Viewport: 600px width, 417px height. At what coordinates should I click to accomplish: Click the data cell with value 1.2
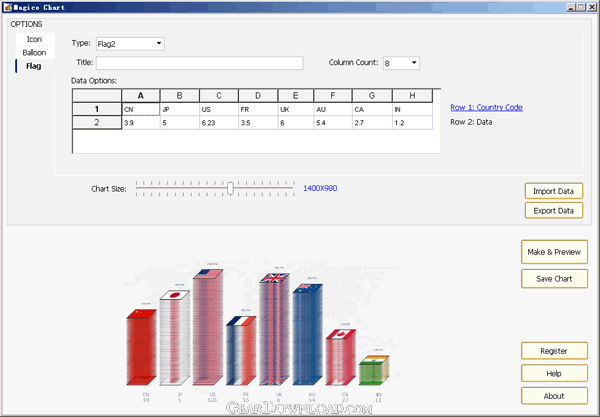point(412,123)
